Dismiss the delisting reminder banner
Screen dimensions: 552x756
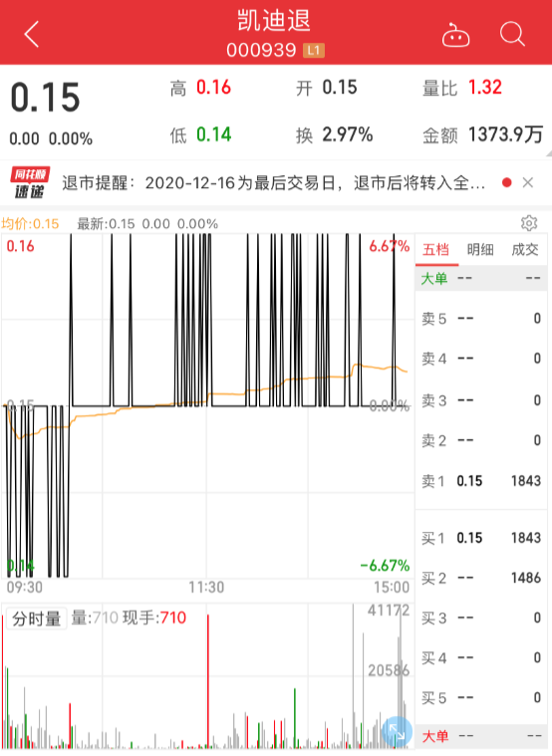528,182
